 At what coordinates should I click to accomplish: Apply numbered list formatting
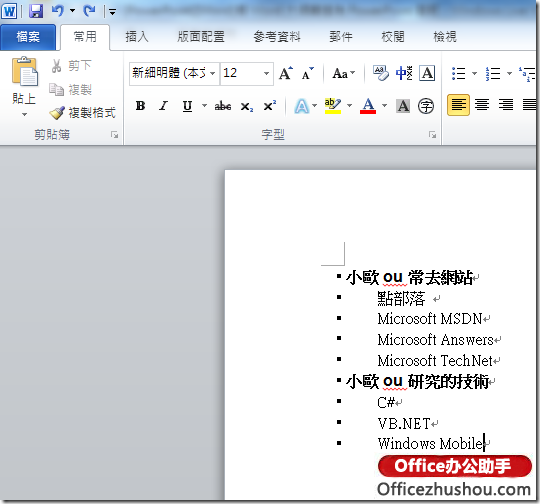(x=493, y=73)
